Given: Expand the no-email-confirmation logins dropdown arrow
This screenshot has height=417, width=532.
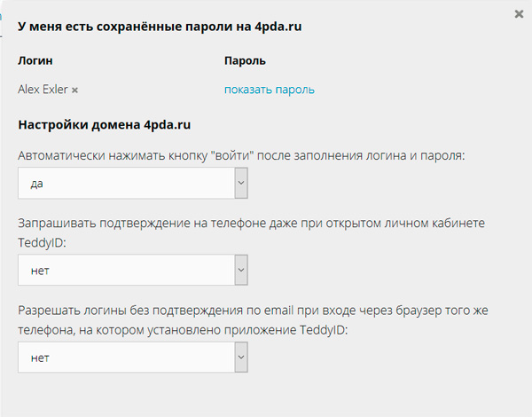Looking at the screenshot, I should (x=240, y=358).
